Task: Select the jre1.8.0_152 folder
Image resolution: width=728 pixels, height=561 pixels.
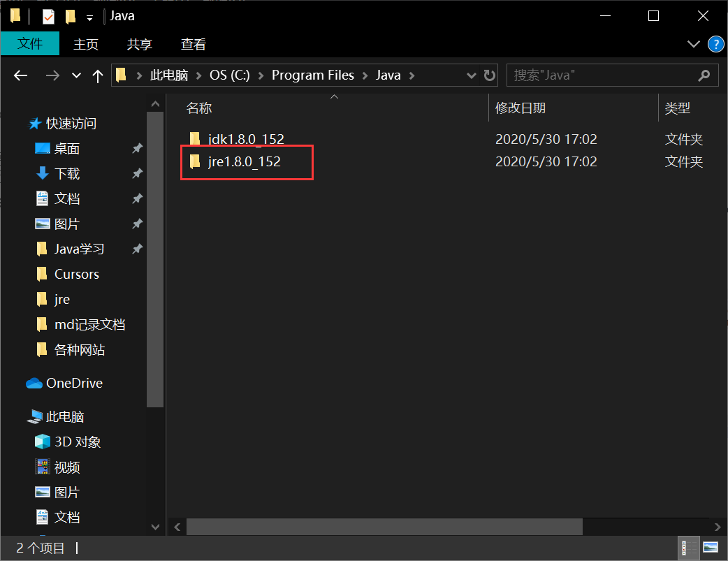Action: pyautogui.click(x=245, y=161)
